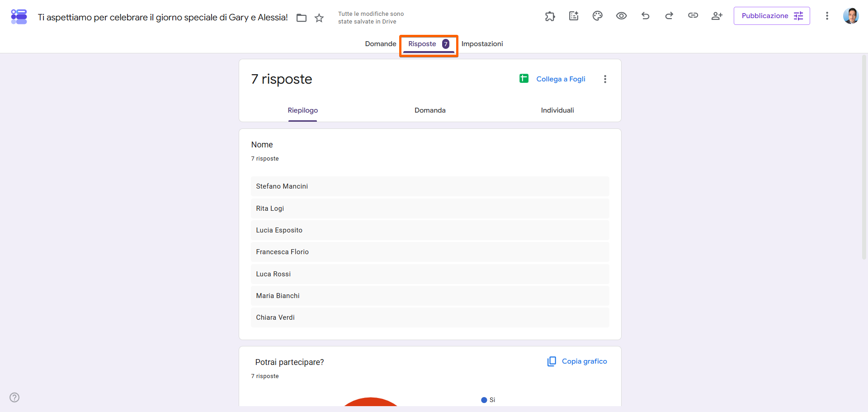Click the Rita Logi response
This screenshot has width=868, height=412.
pos(430,208)
